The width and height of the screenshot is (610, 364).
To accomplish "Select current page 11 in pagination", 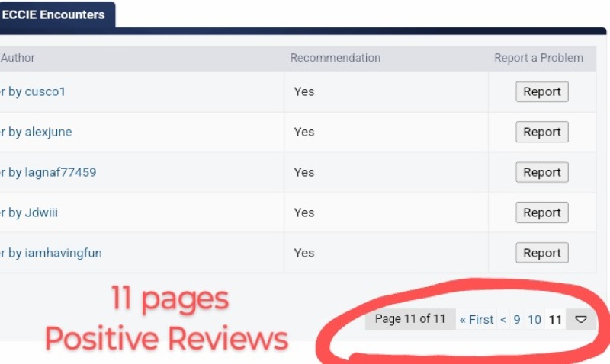I will click(x=555, y=319).
